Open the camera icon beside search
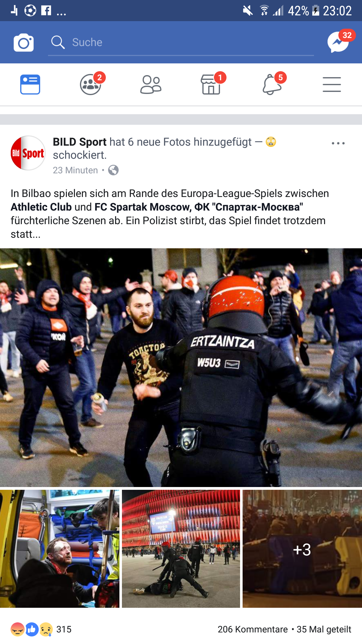The height and width of the screenshot is (644, 362). [x=23, y=43]
